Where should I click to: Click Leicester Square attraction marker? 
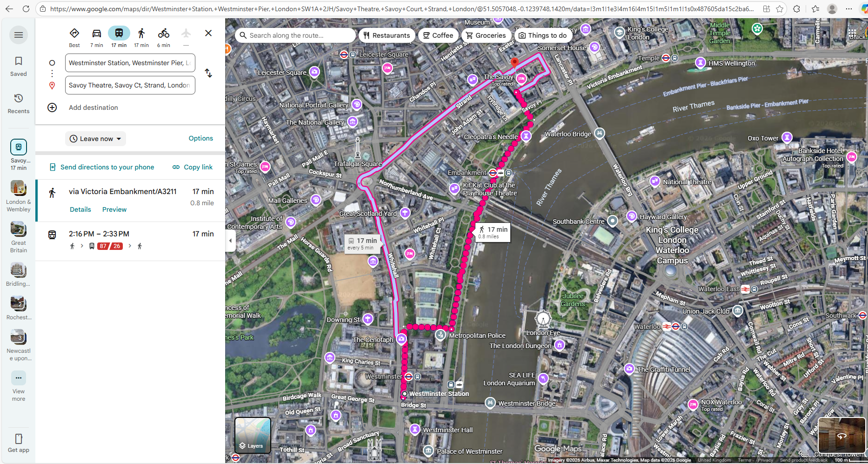(x=315, y=72)
